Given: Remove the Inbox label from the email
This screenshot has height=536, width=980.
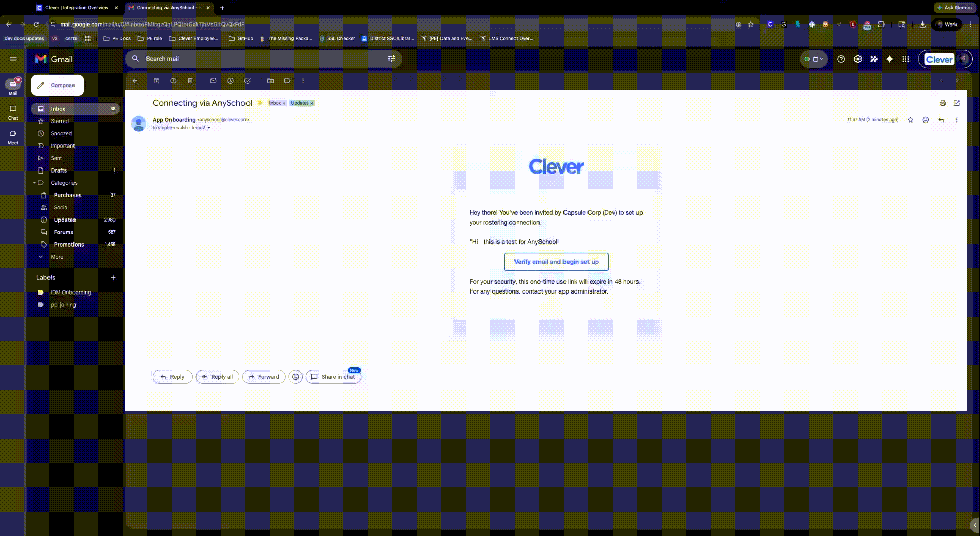Looking at the screenshot, I should tap(284, 103).
